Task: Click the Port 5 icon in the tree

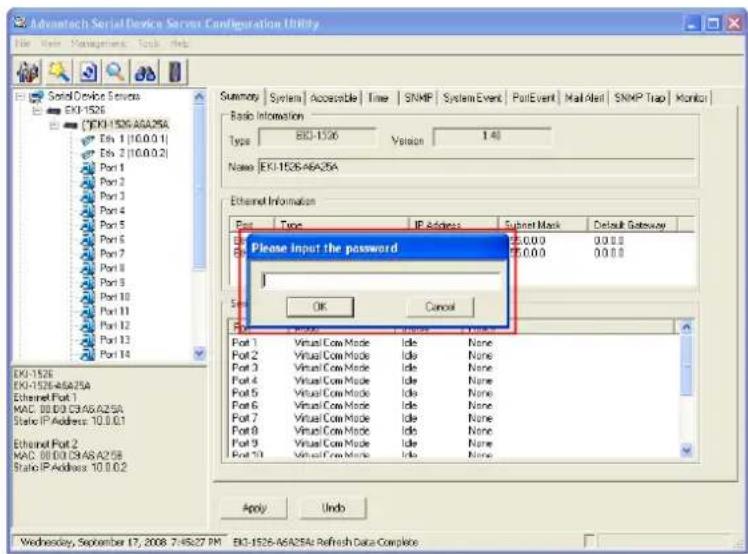Action: 88,225
